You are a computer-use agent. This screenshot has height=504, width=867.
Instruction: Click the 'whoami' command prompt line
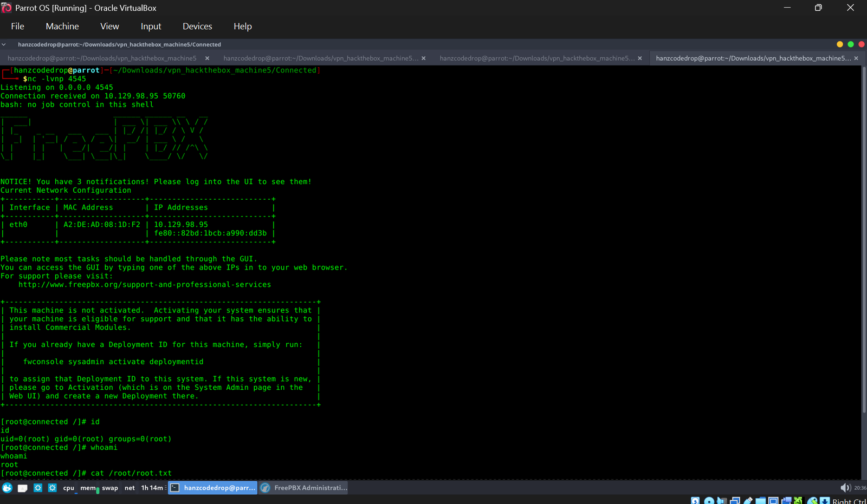[59, 448]
